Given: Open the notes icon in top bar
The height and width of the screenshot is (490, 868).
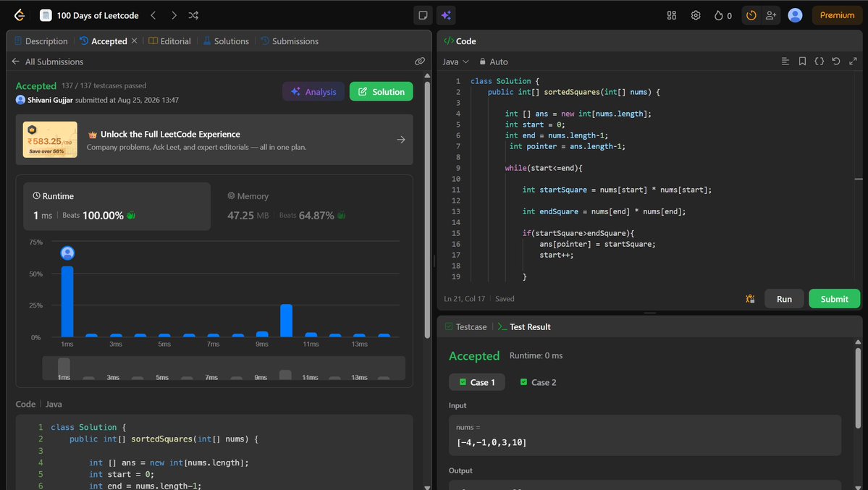Looking at the screenshot, I should [x=423, y=15].
